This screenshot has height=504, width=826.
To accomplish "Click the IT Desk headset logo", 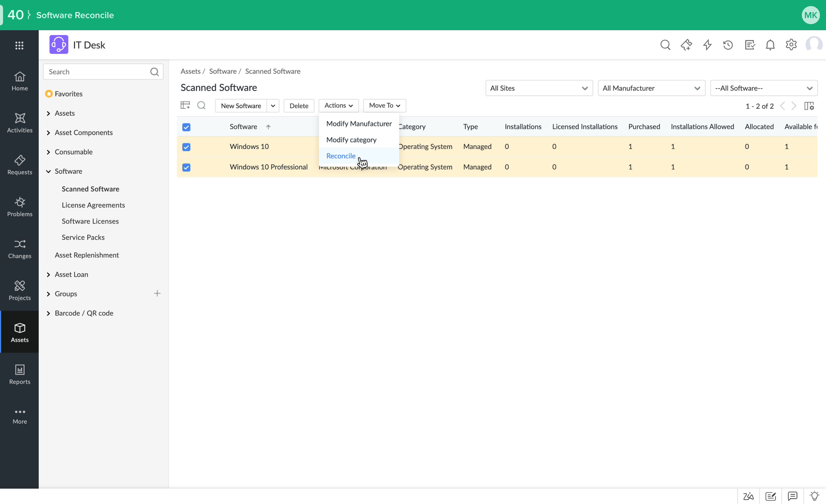I will coord(59,45).
